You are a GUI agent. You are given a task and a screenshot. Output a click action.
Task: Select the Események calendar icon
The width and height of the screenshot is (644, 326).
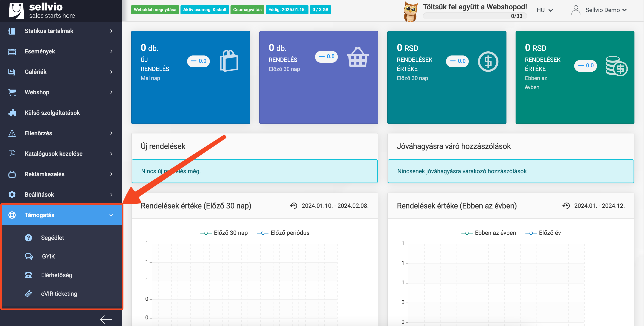point(12,51)
